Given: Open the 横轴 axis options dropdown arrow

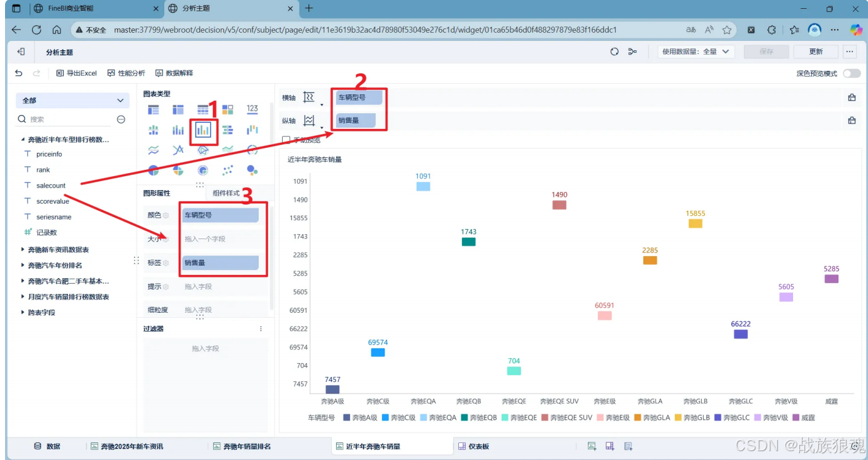Looking at the screenshot, I should [322, 105].
